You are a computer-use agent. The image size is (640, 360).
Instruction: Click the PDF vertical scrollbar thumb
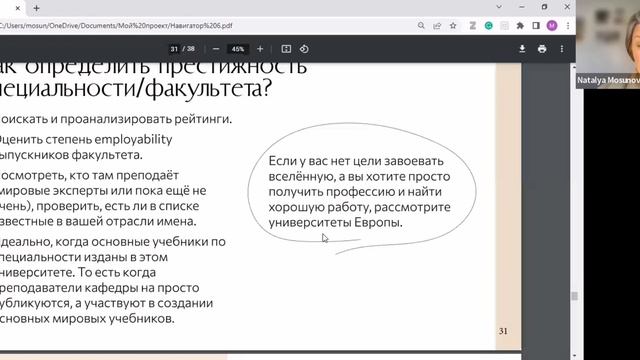point(575,296)
